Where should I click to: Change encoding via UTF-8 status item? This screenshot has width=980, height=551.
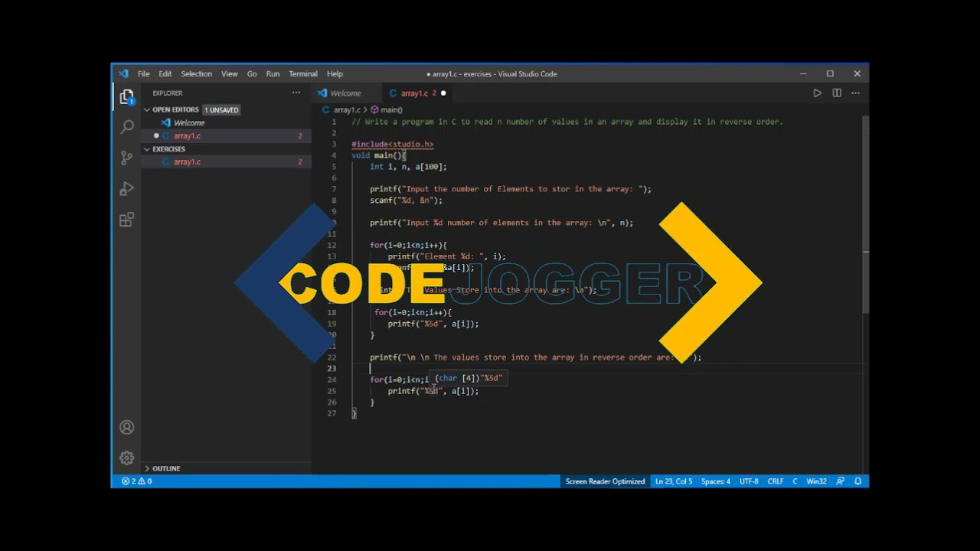pos(749,481)
